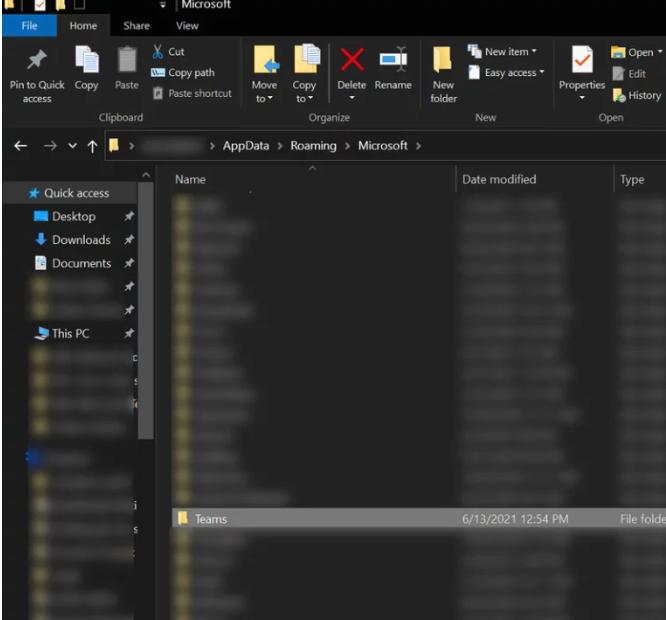Open Downloads in the sidebar
This screenshot has width=666, height=620.
(x=73, y=240)
